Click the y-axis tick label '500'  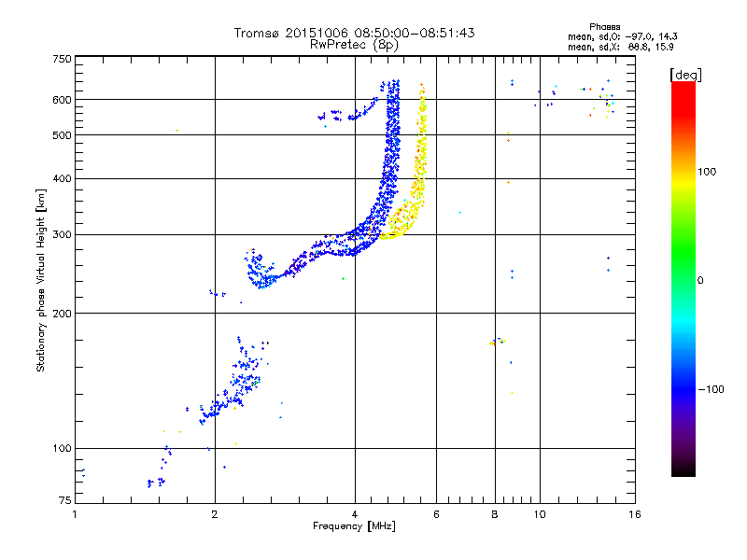tap(62, 135)
